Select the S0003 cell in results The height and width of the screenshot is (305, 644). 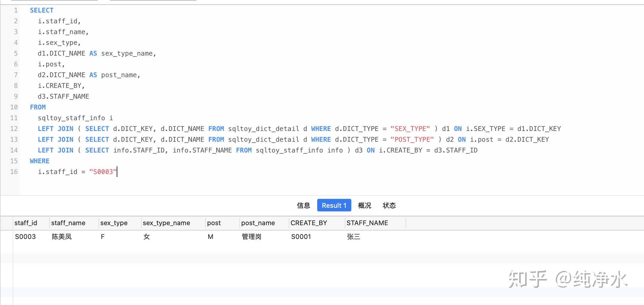26,237
